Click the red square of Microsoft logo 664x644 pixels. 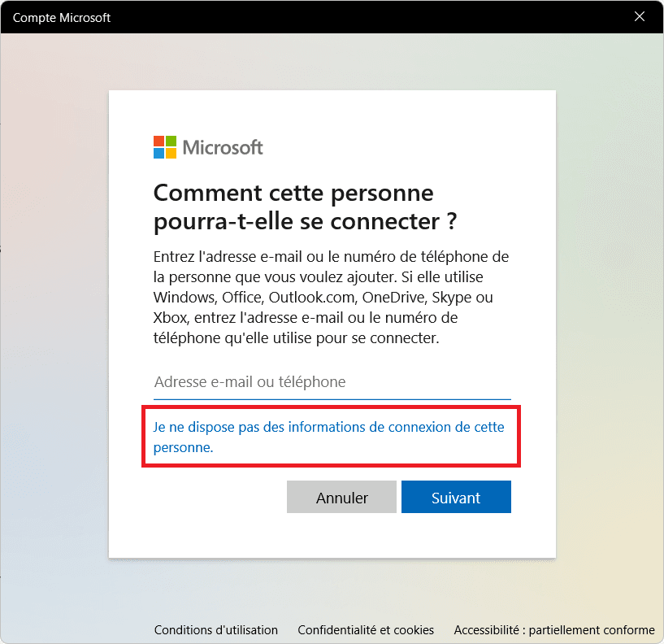pyautogui.click(x=158, y=141)
